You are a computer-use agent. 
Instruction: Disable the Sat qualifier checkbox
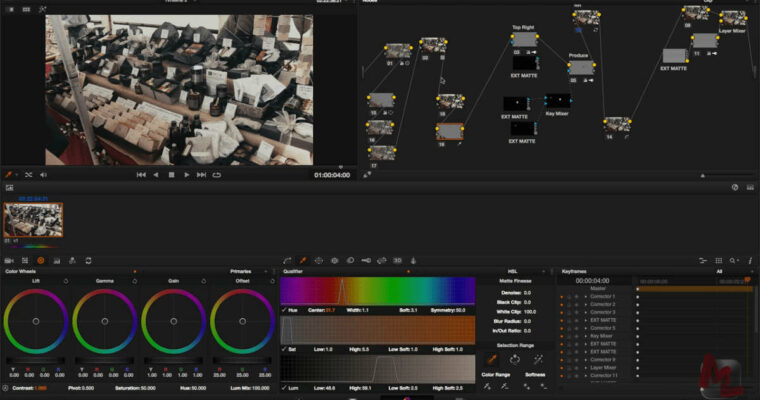(284, 350)
